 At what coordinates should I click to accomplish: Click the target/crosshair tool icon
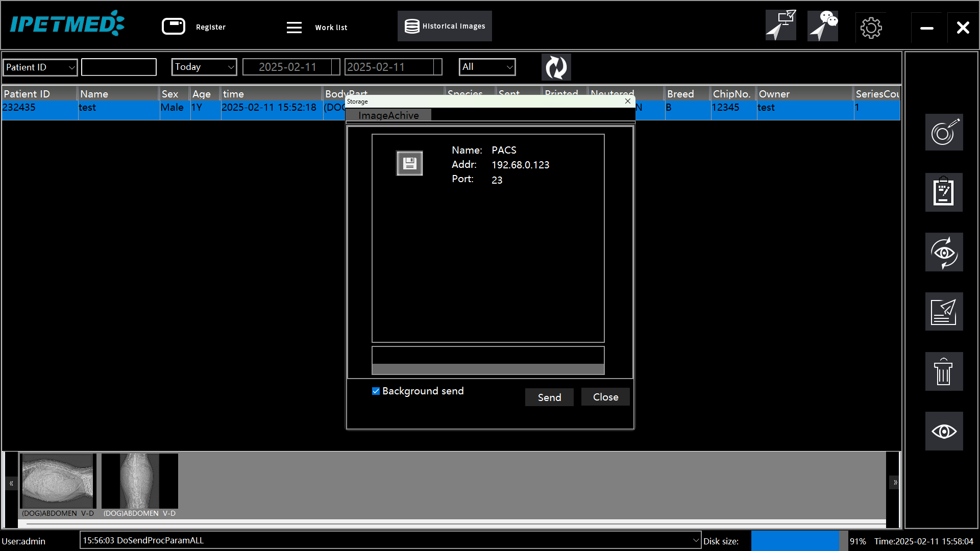(x=943, y=133)
